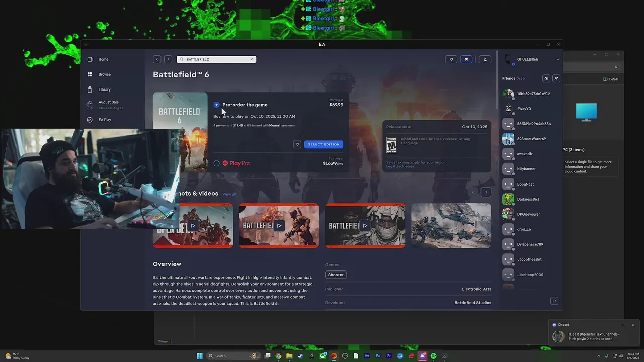Click into the BATTLEFIELD search field

(x=216, y=59)
